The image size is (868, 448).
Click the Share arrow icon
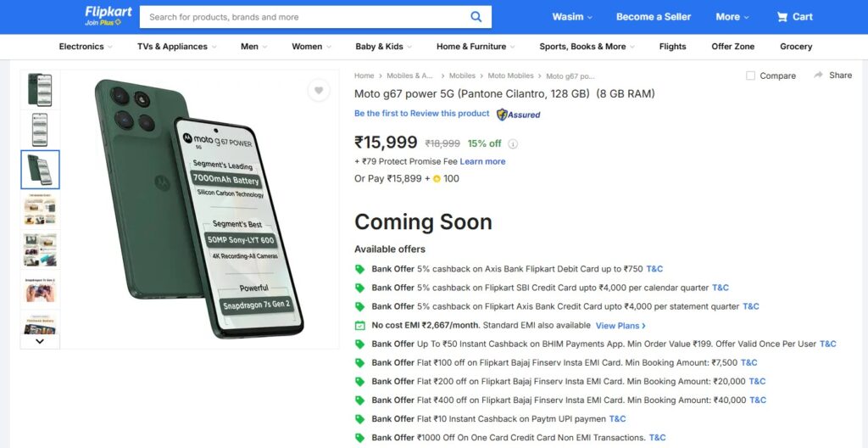818,75
